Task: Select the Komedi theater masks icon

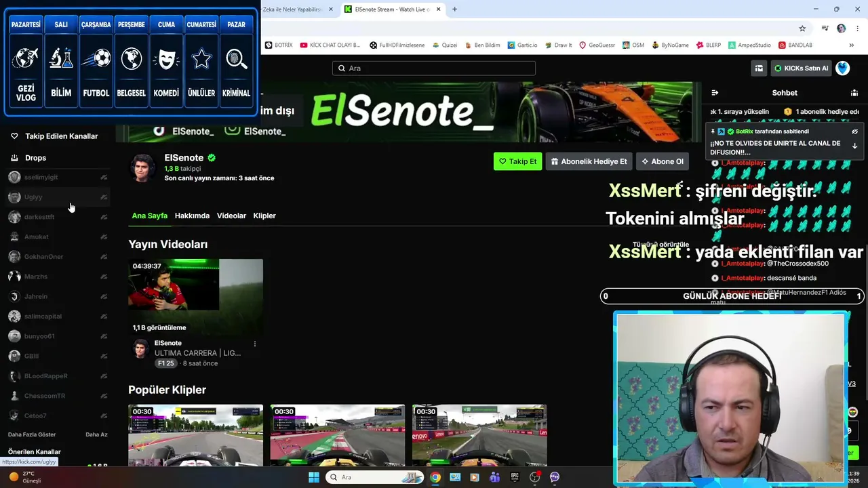Action: (166, 59)
